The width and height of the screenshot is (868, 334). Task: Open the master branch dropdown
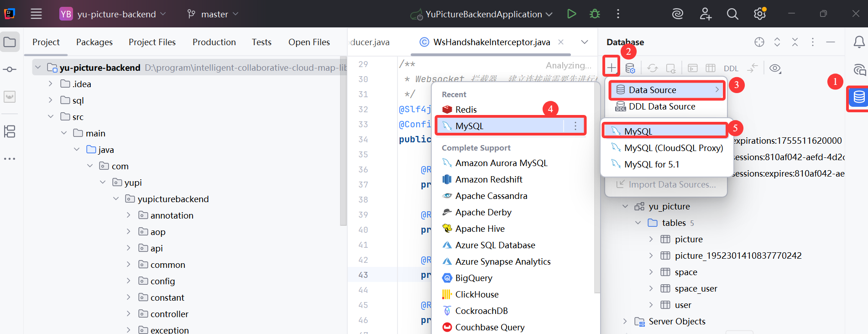tap(213, 14)
